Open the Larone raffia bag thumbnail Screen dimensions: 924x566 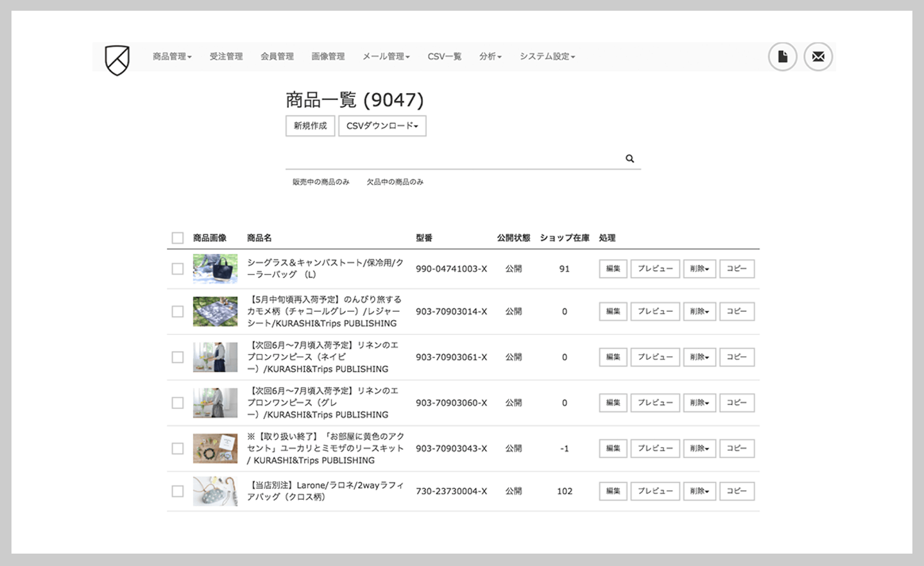[x=215, y=491]
